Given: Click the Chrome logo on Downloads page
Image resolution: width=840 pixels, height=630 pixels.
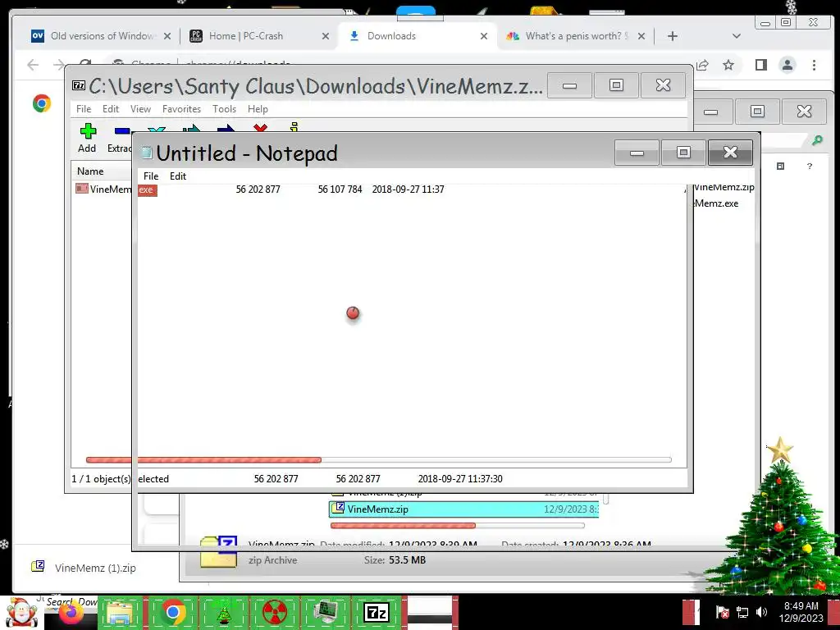Looking at the screenshot, I should [42, 103].
